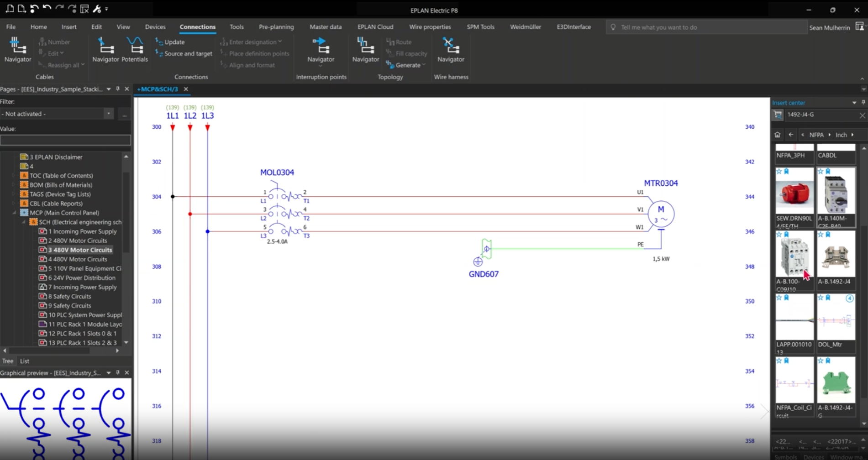Switch to the List tab
The height and width of the screenshot is (460, 868).
coord(25,361)
